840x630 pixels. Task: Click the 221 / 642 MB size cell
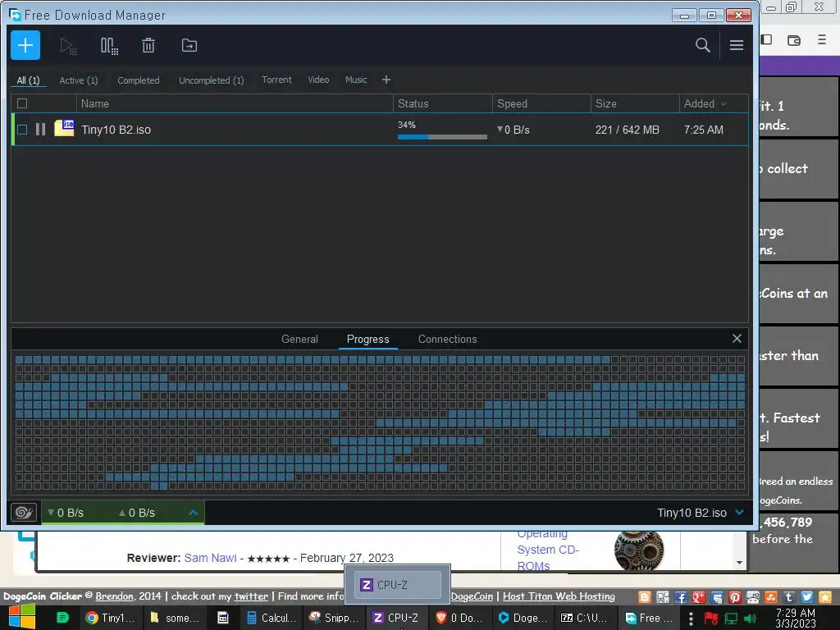click(x=627, y=130)
